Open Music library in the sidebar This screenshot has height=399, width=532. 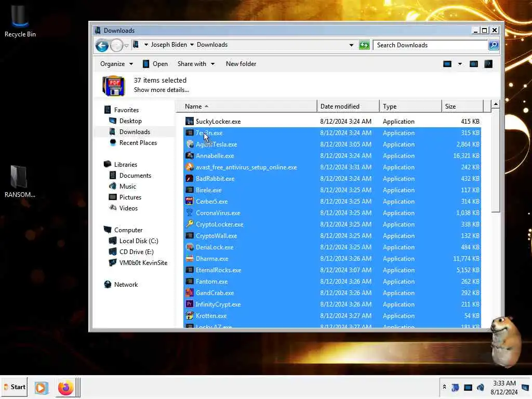click(x=127, y=187)
